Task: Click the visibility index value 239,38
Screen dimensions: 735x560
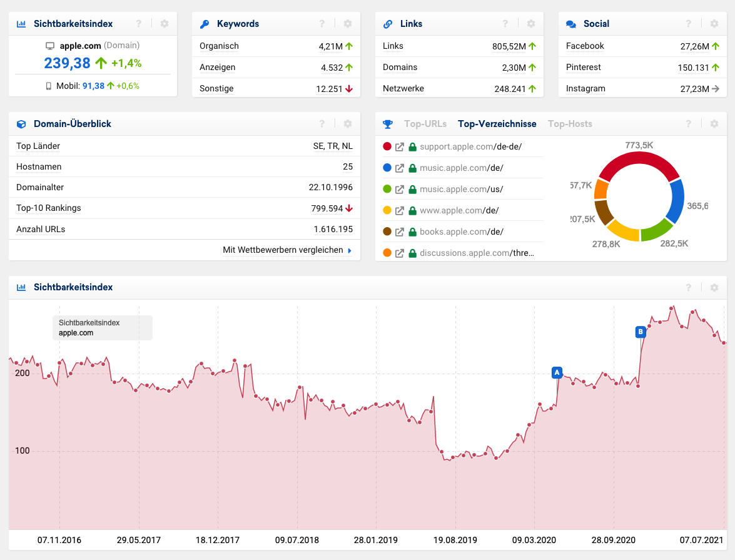Action: coord(67,63)
